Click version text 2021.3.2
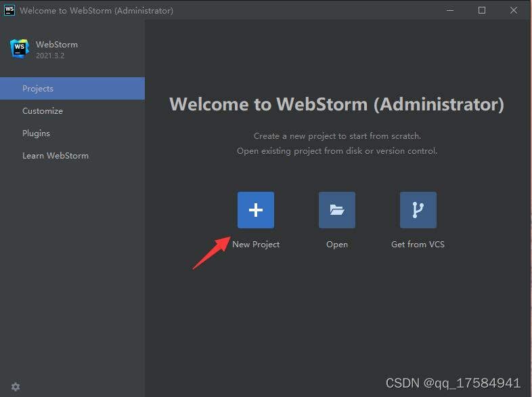532x397 pixels. point(50,56)
